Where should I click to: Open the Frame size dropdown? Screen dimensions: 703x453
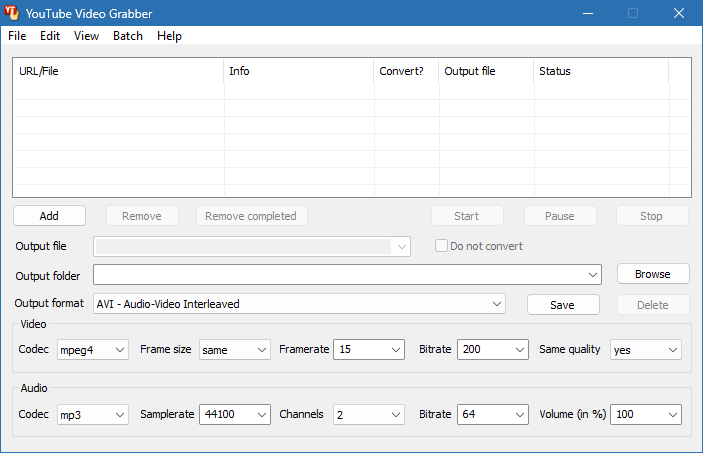coord(234,350)
